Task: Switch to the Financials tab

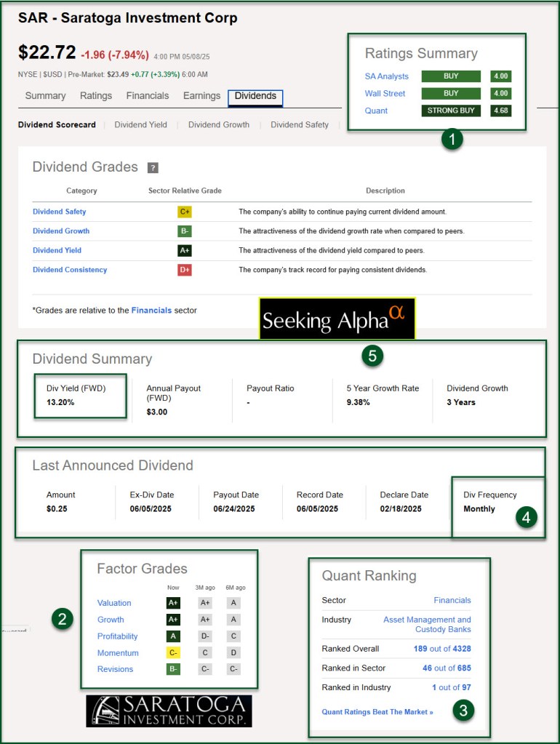Action: (147, 96)
